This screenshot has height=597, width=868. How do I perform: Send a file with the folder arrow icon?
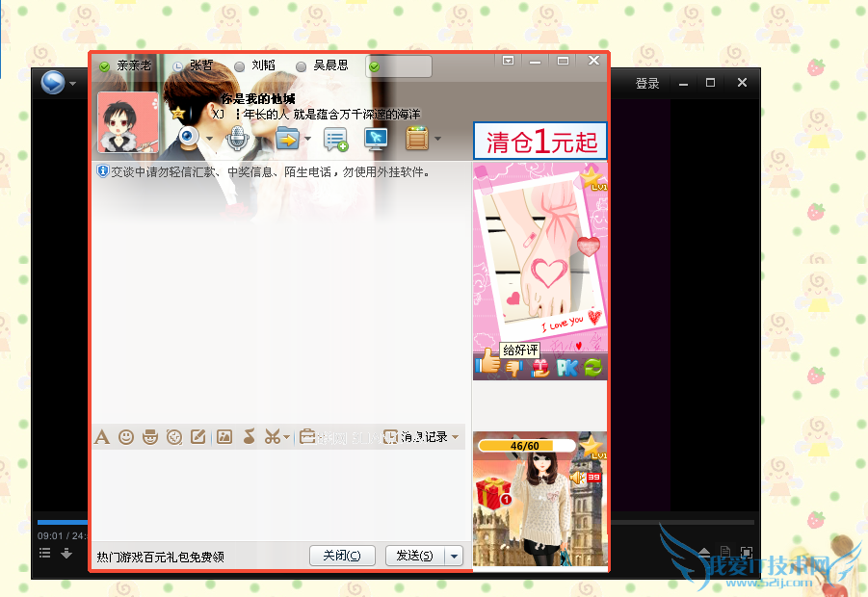coord(288,139)
